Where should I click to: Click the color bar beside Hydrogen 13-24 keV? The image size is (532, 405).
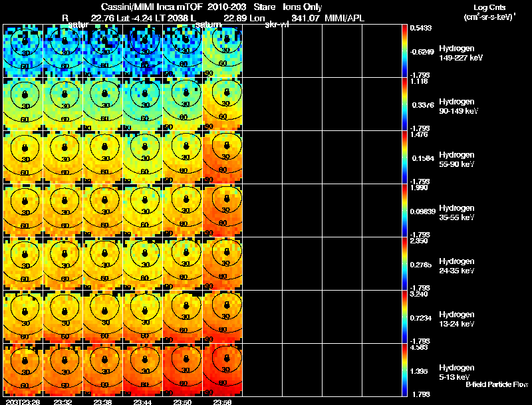coord(404,317)
